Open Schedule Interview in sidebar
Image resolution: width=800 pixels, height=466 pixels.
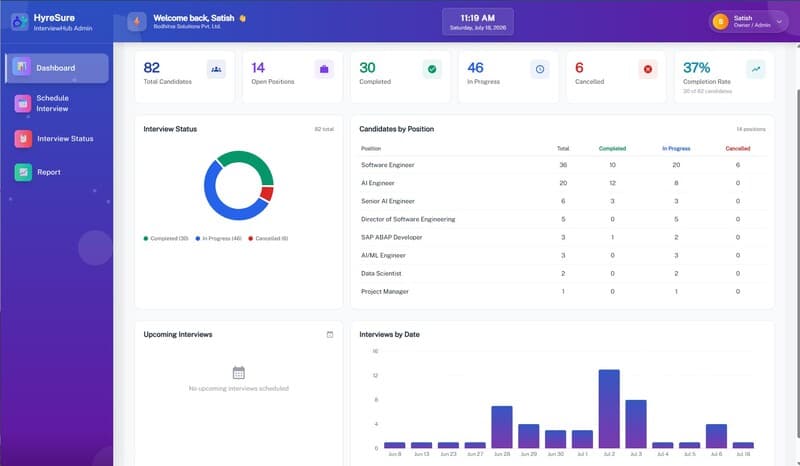coord(57,103)
